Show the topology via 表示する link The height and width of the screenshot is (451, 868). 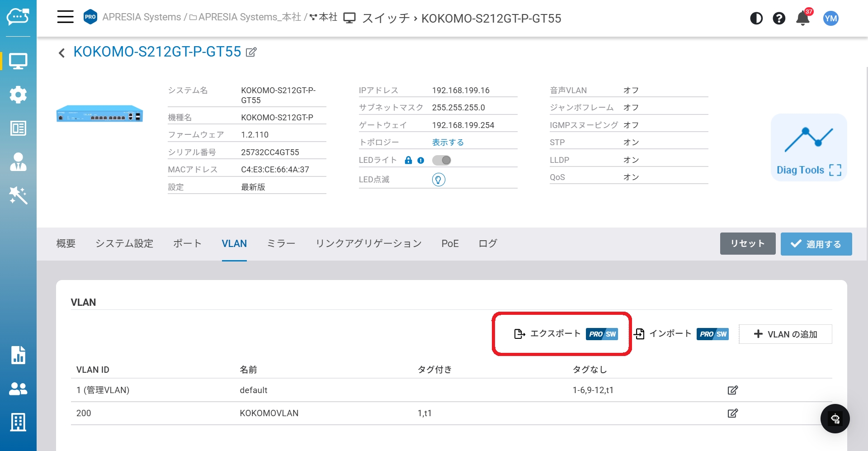pyautogui.click(x=448, y=142)
